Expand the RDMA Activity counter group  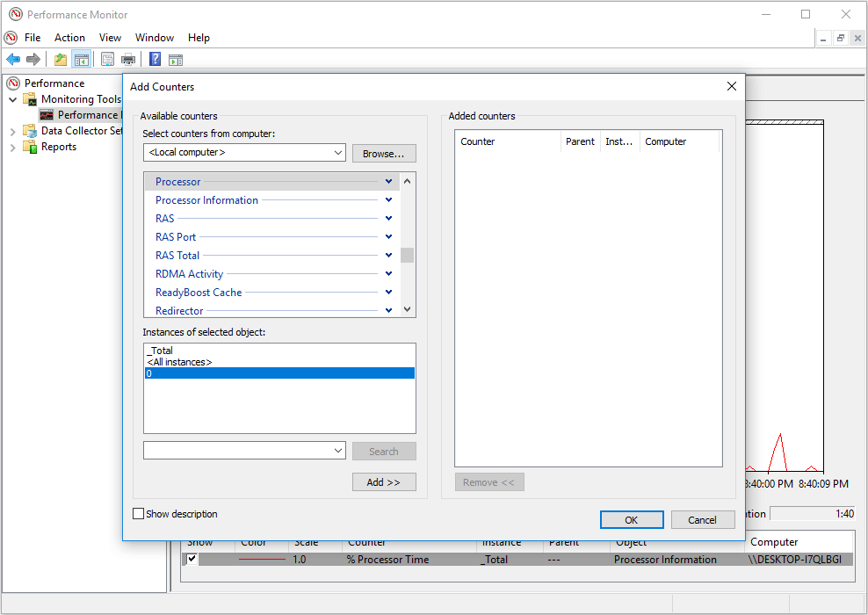click(388, 273)
